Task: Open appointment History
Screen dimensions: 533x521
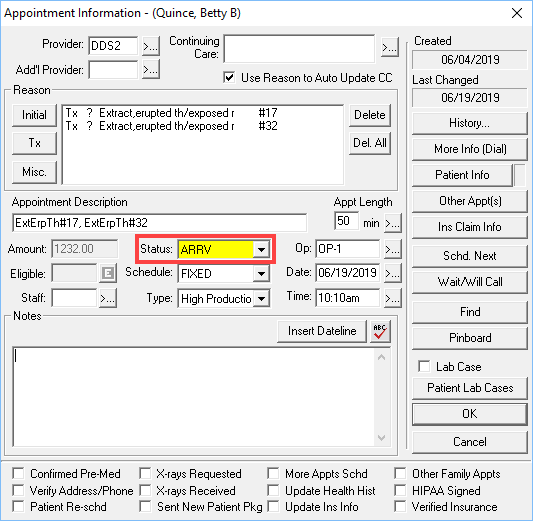Action: [469, 123]
